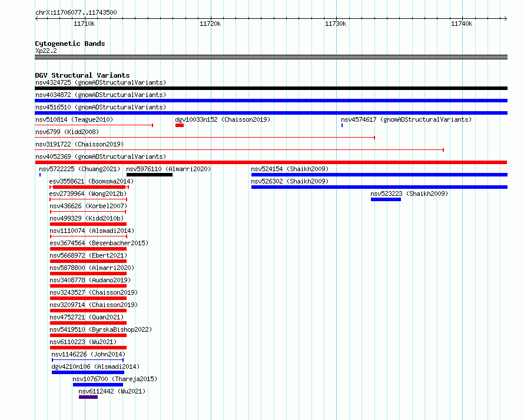Click the purple bar under nsv6112442

[x=88, y=397]
